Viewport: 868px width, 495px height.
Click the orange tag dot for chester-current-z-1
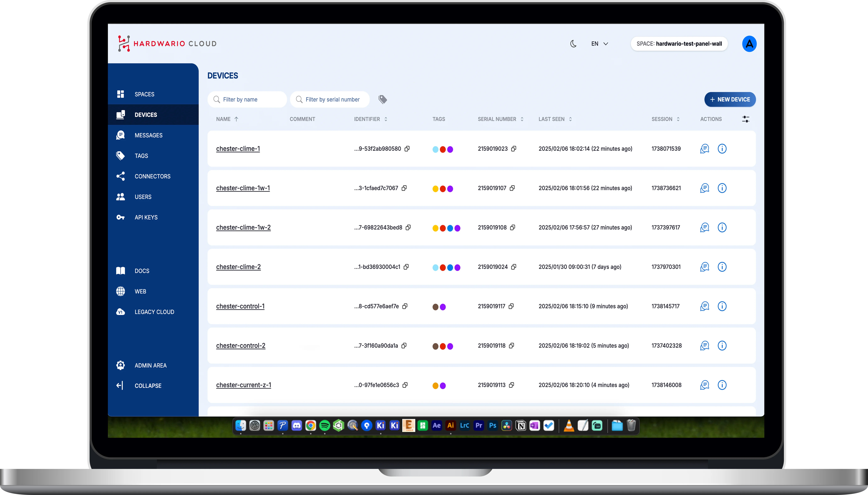coord(435,386)
